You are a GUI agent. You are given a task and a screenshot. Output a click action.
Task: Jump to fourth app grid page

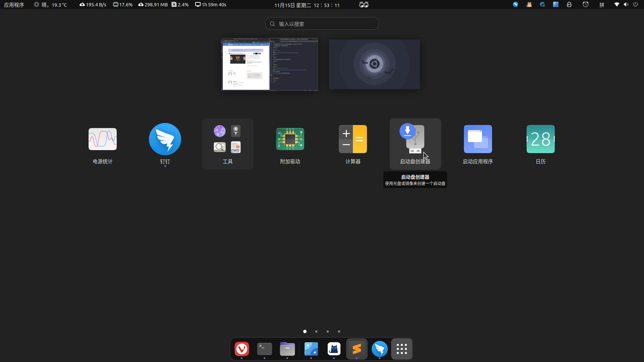pyautogui.click(x=339, y=331)
